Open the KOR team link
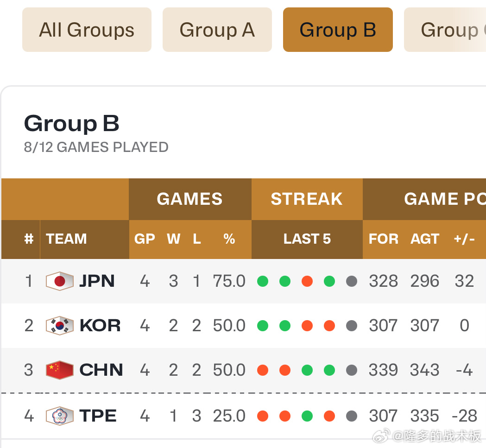 (100, 326)
